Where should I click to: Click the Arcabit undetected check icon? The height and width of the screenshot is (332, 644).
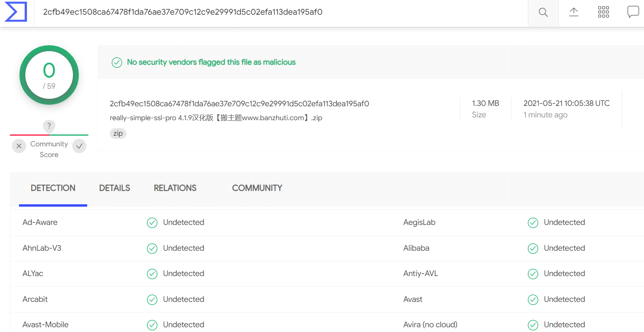(152, 300)
